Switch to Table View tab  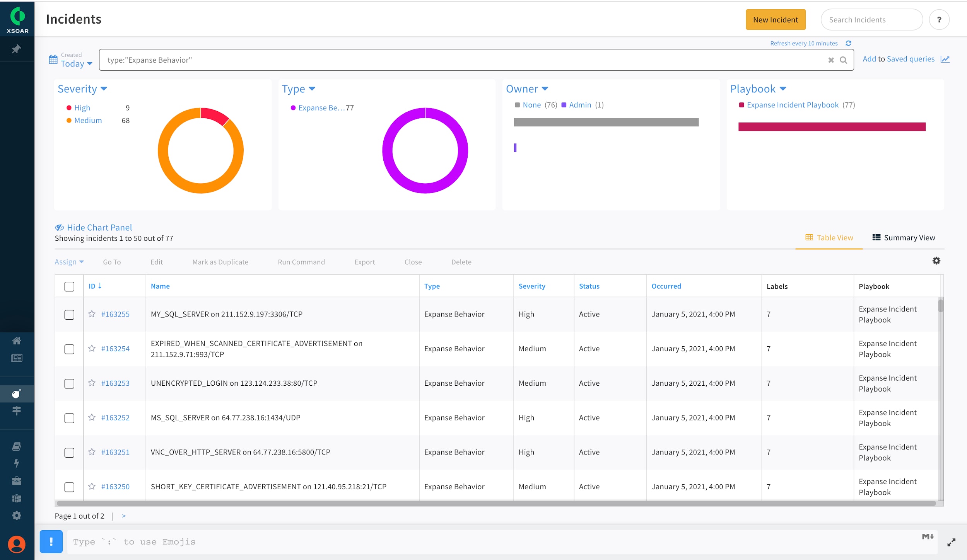point(829,238)
